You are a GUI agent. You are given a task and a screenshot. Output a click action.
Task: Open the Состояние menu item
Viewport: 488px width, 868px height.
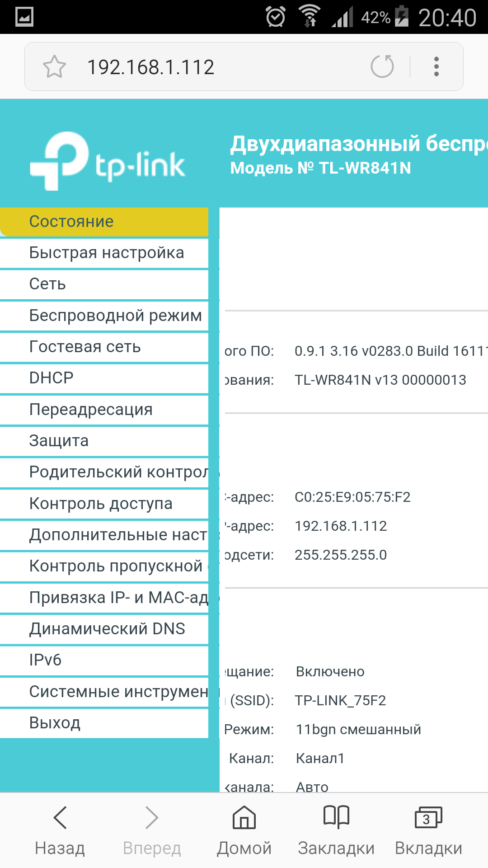tap(104, 222)
